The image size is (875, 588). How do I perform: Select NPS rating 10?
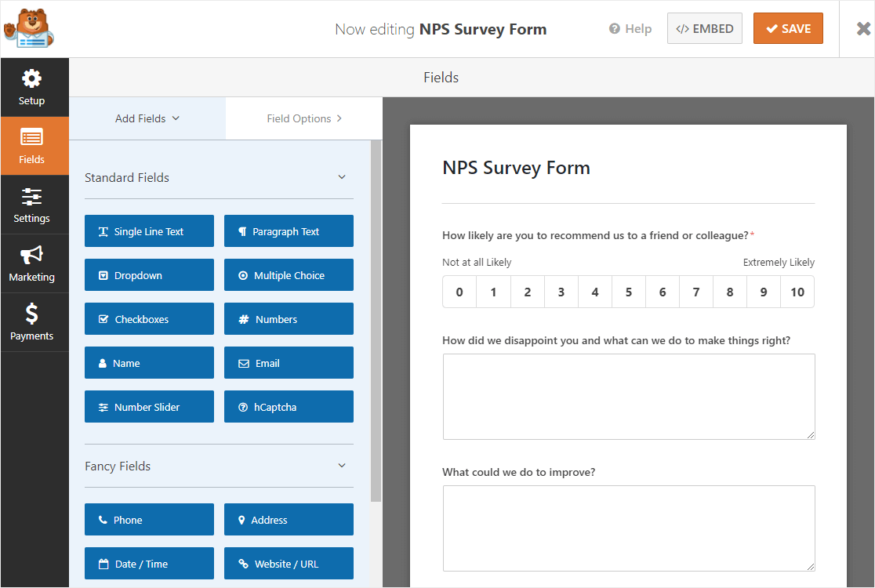(797, 292)
